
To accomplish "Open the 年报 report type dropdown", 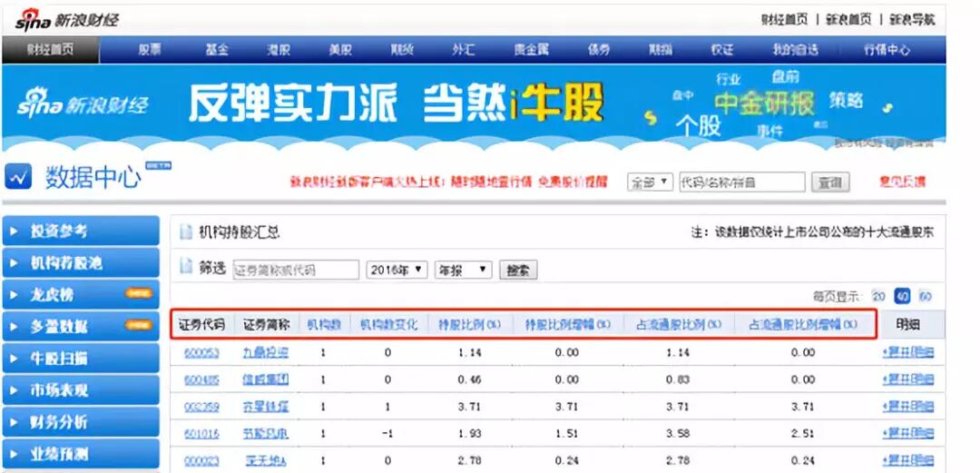I will [463, 271].
